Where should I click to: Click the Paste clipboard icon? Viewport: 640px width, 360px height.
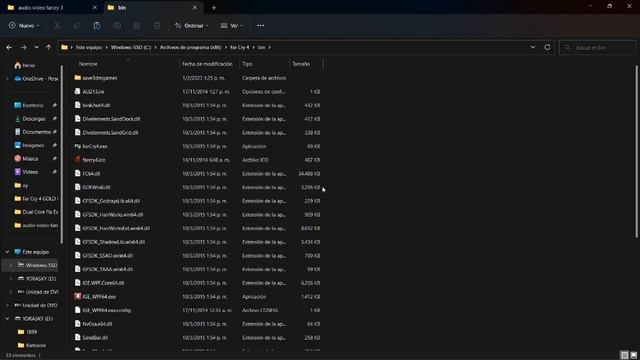pos(97,26)
